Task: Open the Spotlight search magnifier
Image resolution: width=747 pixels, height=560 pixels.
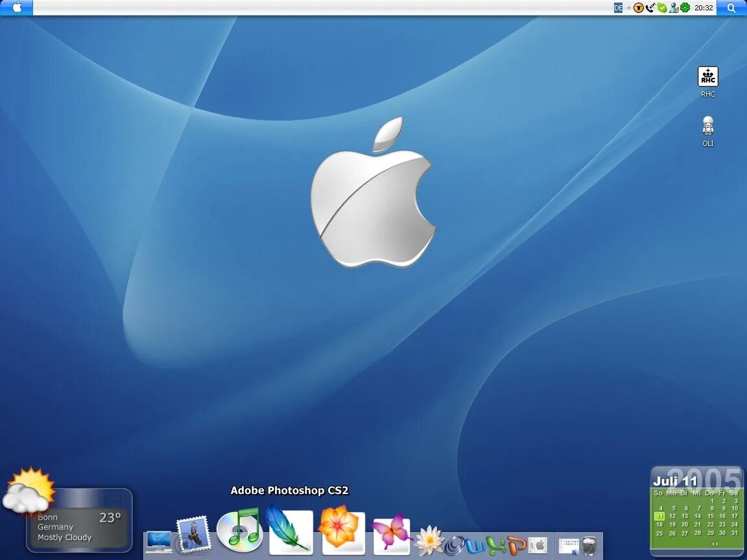Action: click(731, 8)
